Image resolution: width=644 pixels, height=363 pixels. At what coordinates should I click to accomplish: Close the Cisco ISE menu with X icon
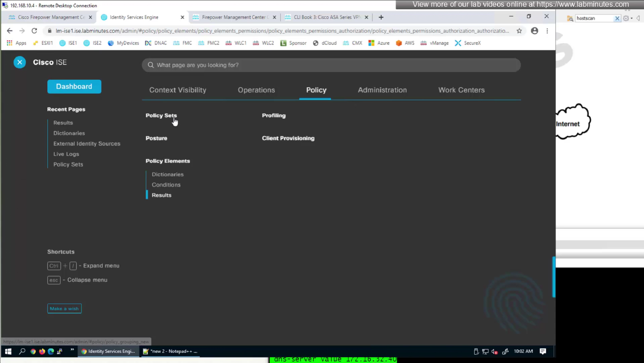click(x=20, y=62)
